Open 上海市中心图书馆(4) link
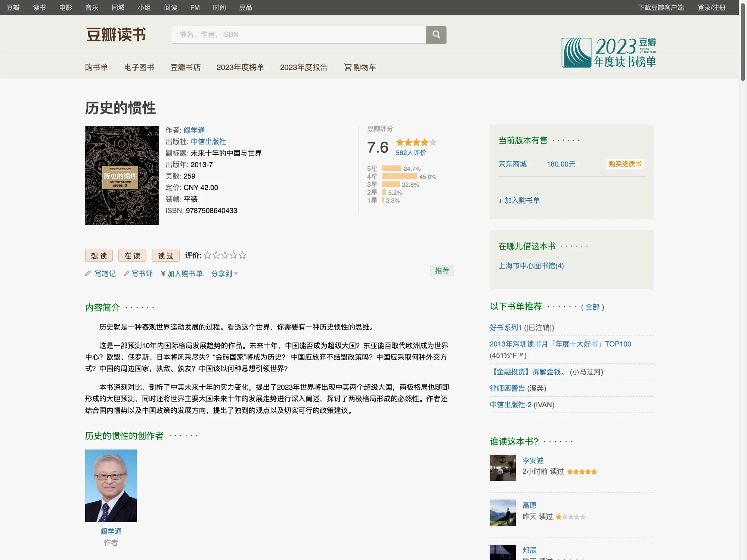 531,266
